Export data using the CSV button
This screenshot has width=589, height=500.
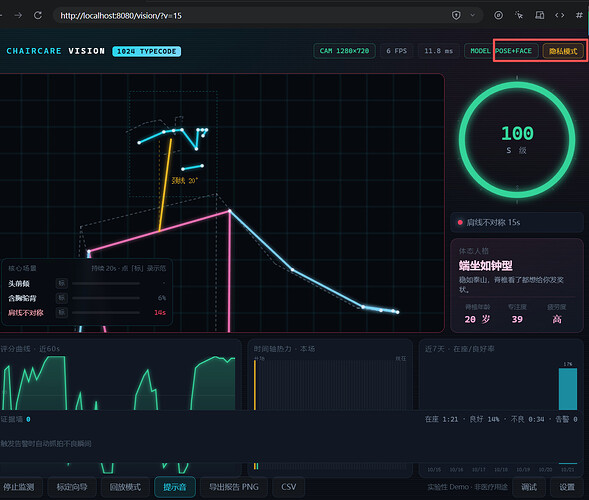[x=288, y=487]
